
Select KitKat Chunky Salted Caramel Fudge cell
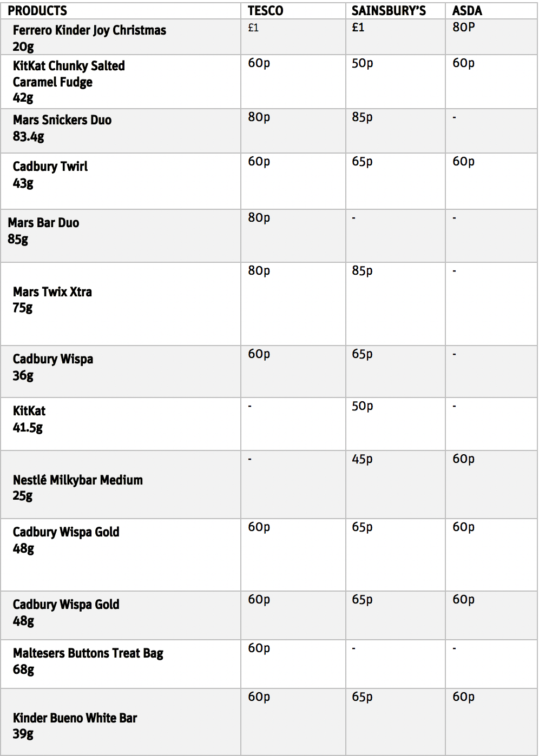click(x=120, y=82)
